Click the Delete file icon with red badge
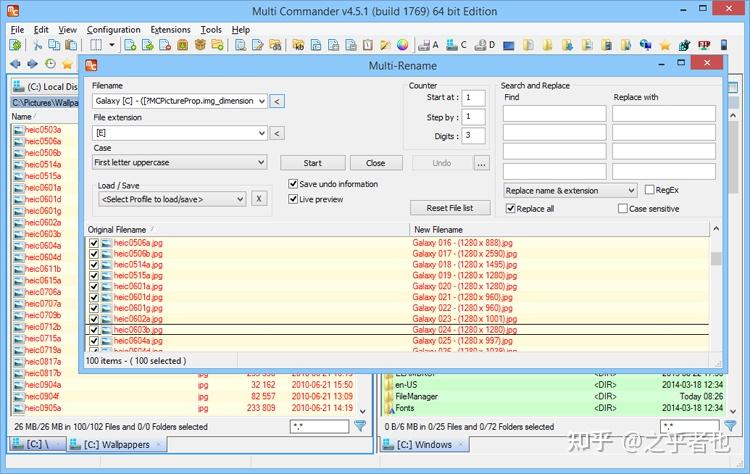 coord(165,45)
